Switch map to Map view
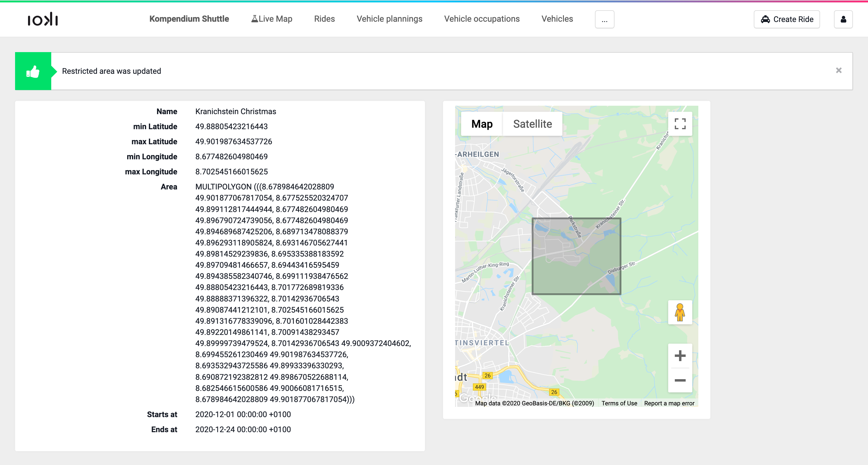868x465 pixels. coord(482,124)
